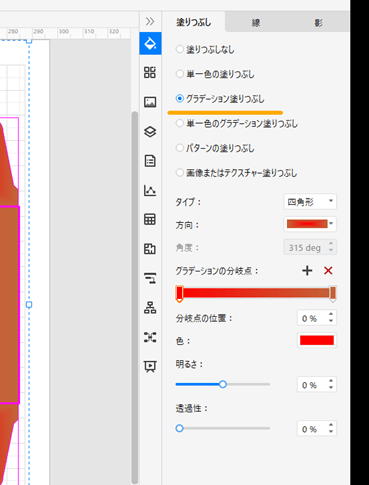Open the Floor plan building icon
The image size is (369, 485).
coord(150,249)
